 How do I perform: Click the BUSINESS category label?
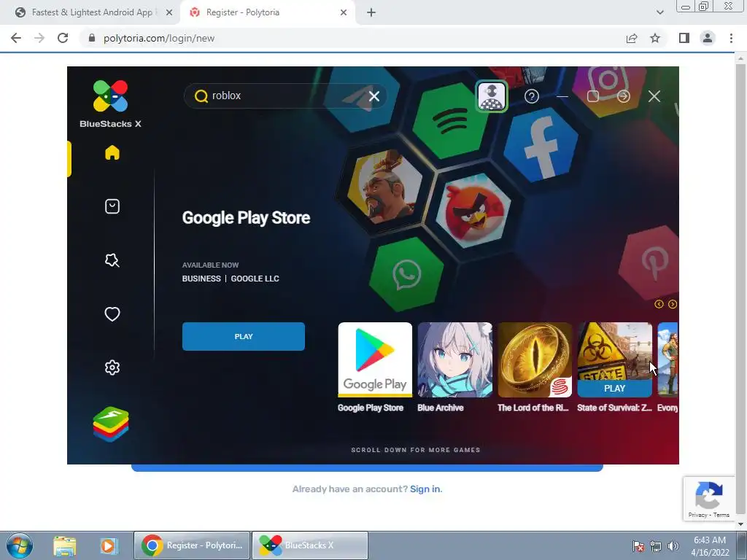point(201,279)
